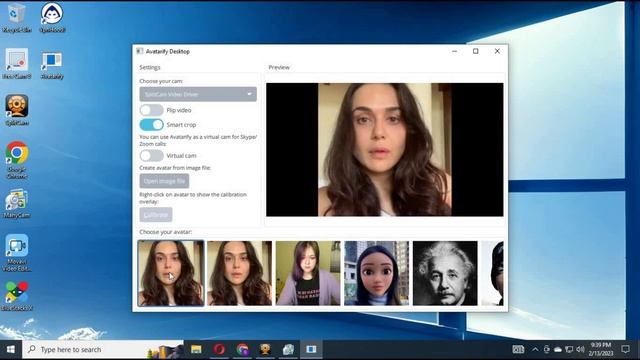Image resolution: width=640 pixels, height=360 pixels.
Task: Minimize the Avatarify Desktop window
Action: [454, 51]
